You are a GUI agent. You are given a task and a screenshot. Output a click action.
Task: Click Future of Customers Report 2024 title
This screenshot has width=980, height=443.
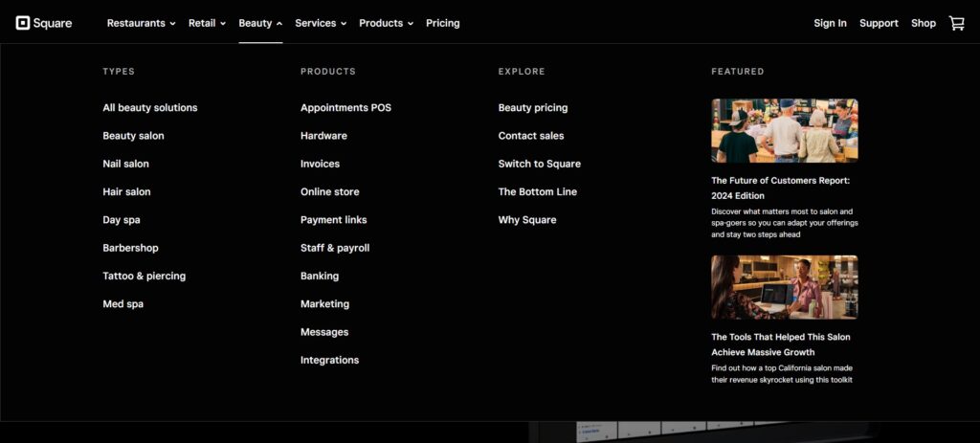781,188
